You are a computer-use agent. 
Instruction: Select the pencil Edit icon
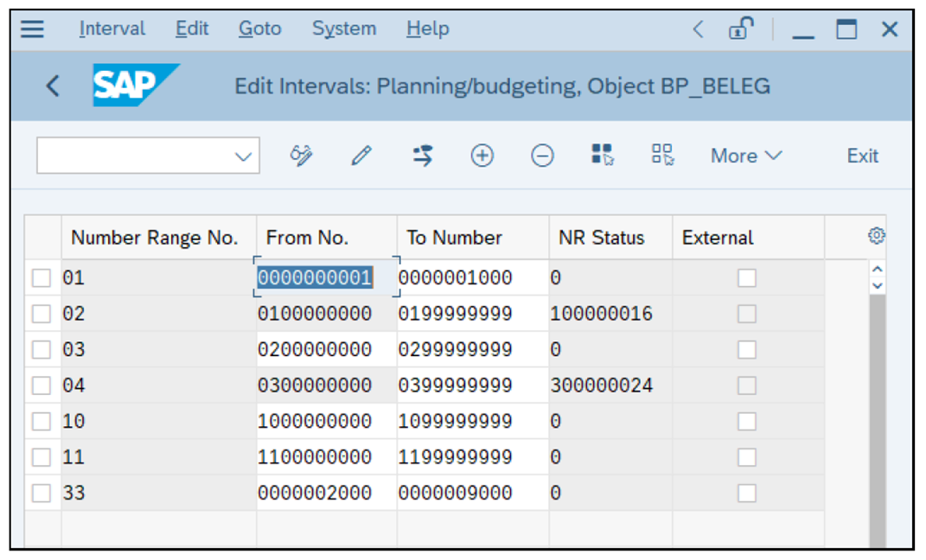pyautogui.click(x=361, y=156)
